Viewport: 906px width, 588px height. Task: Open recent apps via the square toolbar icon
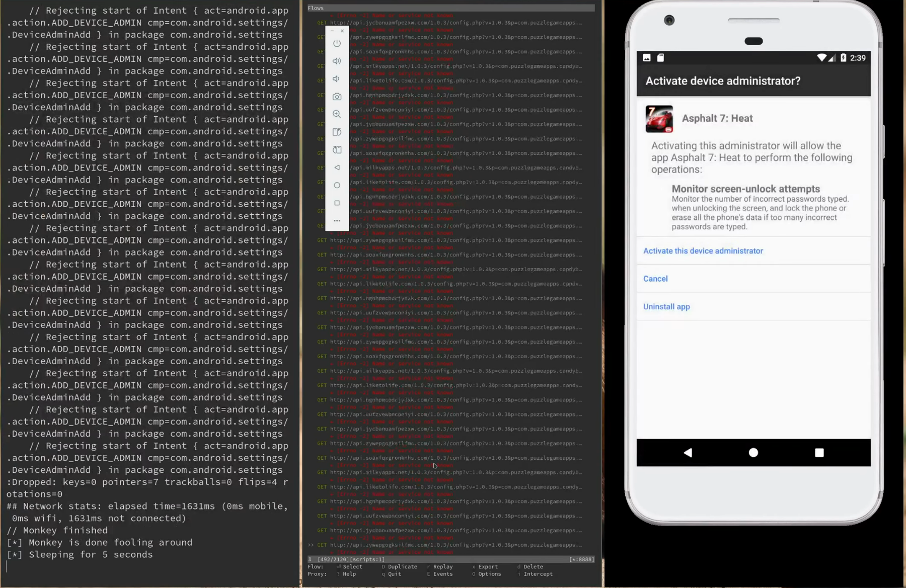[336, 203]
